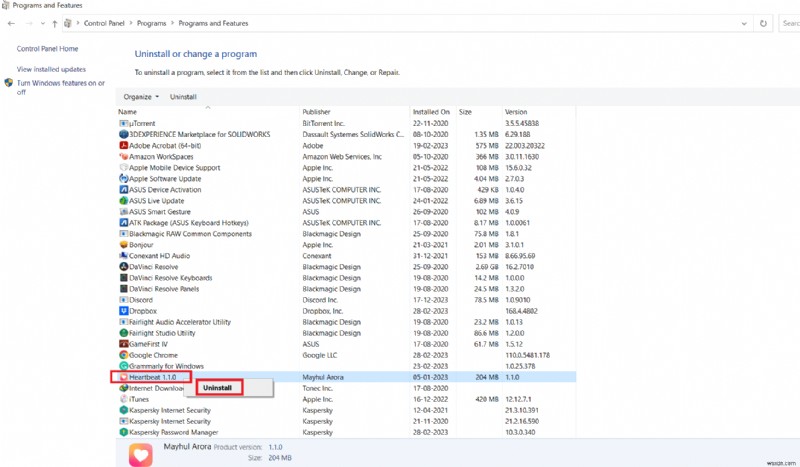The width and height of the screenshot is (800, 467).
Task: Open the Control Panel Home link
Action: point(47,49)
